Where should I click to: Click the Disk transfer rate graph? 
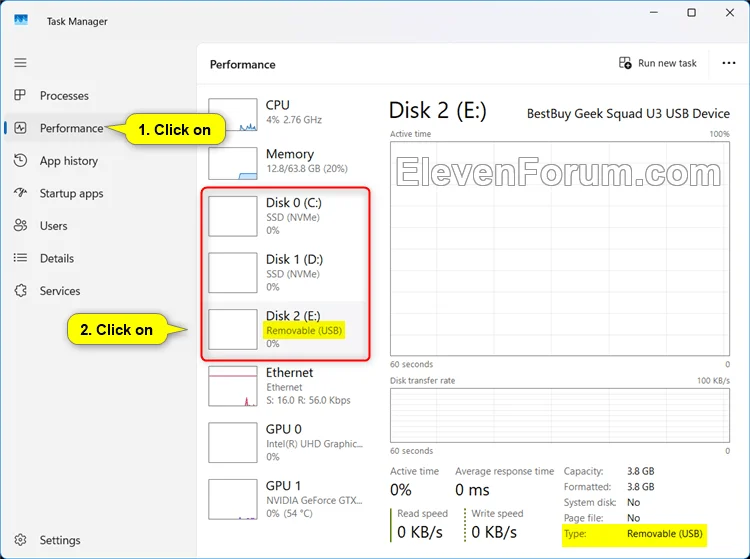(560, 415)
